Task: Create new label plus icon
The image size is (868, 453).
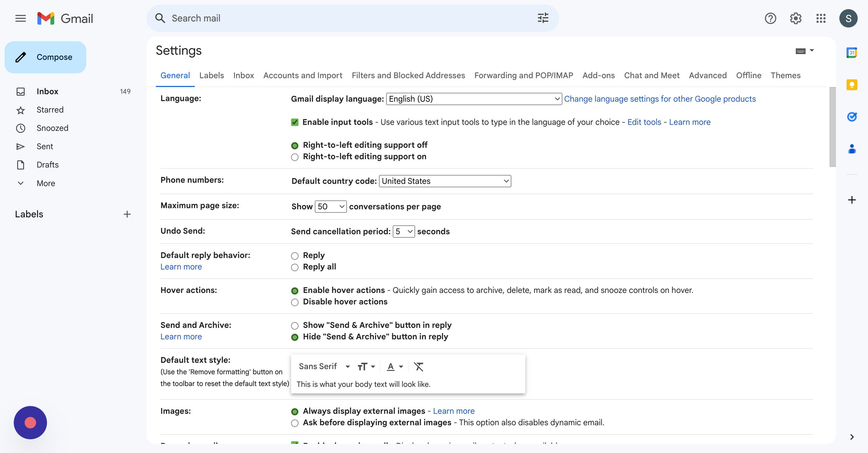Action: pyautogui.click(x=127, y=214)
